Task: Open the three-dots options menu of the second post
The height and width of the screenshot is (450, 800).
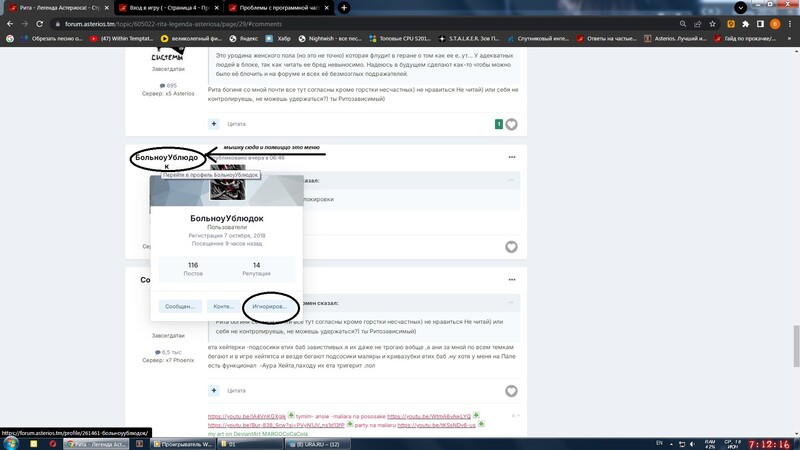Action: pos(512,157)
